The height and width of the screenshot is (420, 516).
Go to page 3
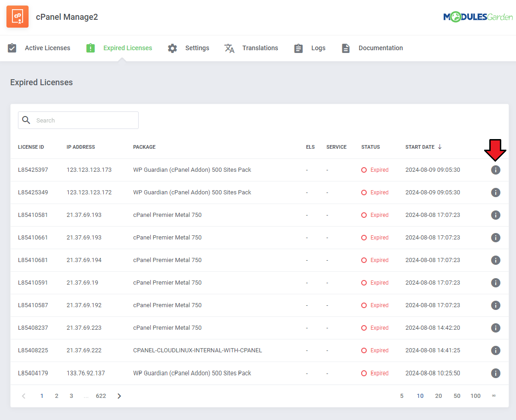click(x=71, y=396)
